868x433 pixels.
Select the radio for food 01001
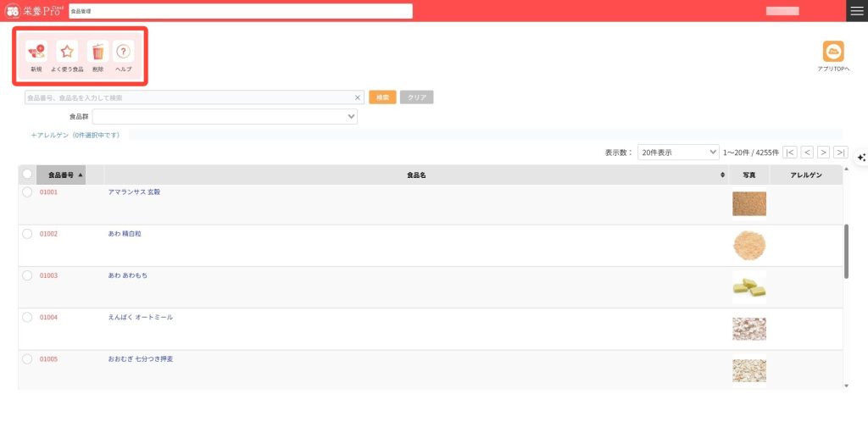click(x=27, y=192)
